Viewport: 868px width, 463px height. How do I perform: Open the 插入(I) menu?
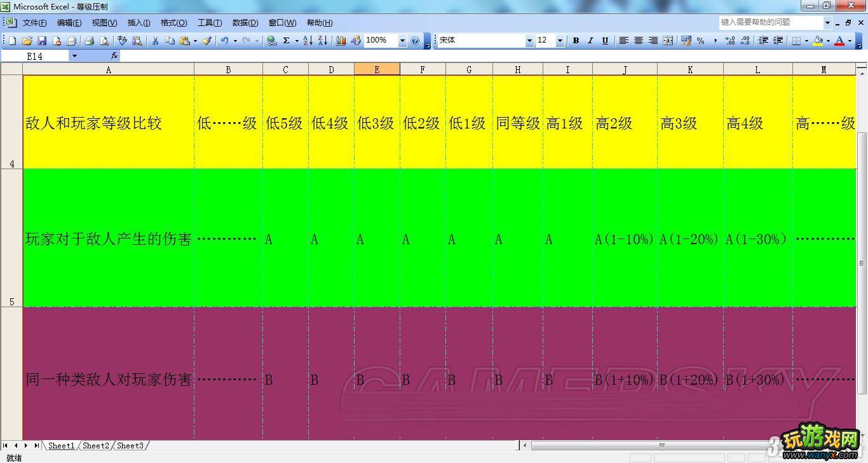click(x=139, y=23)
